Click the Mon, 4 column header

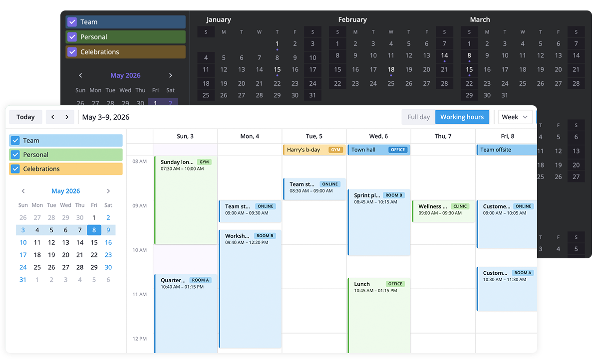(250, 136)
